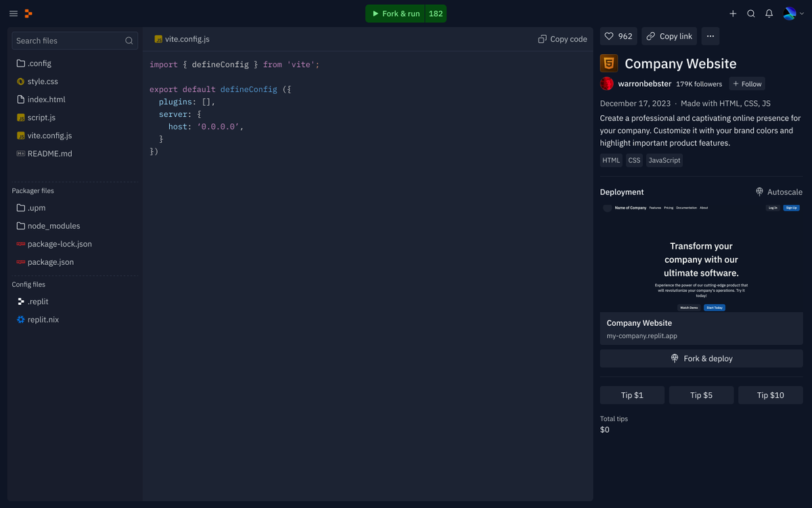Click the Fork & run button
Image resolution: width=812 pixels, height=508 pixels.
click(x=394, y=13)
